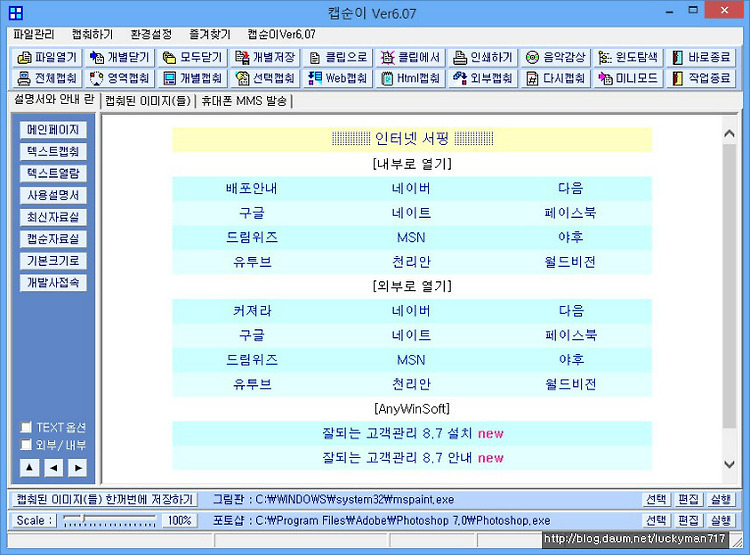Switch to 휴대폰 MMS 발송 tab
The image size is (750, 555).
click(243, 101)
